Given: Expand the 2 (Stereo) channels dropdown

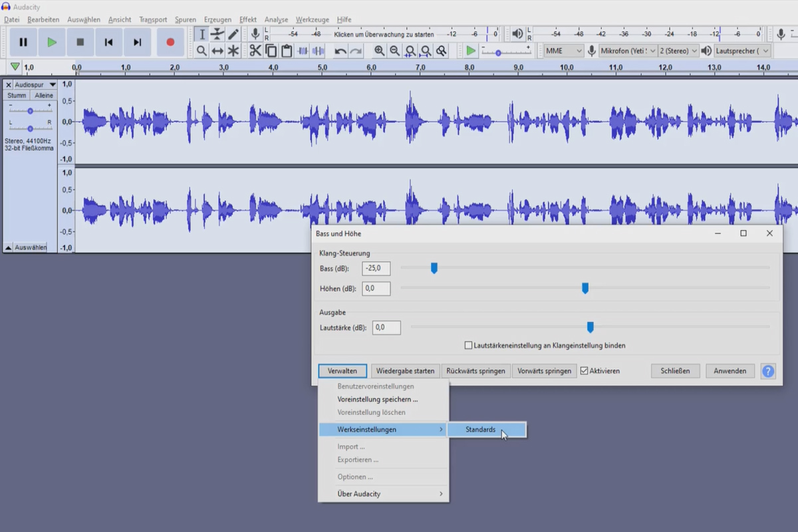Looking at the screenshot, I should 679,51.
